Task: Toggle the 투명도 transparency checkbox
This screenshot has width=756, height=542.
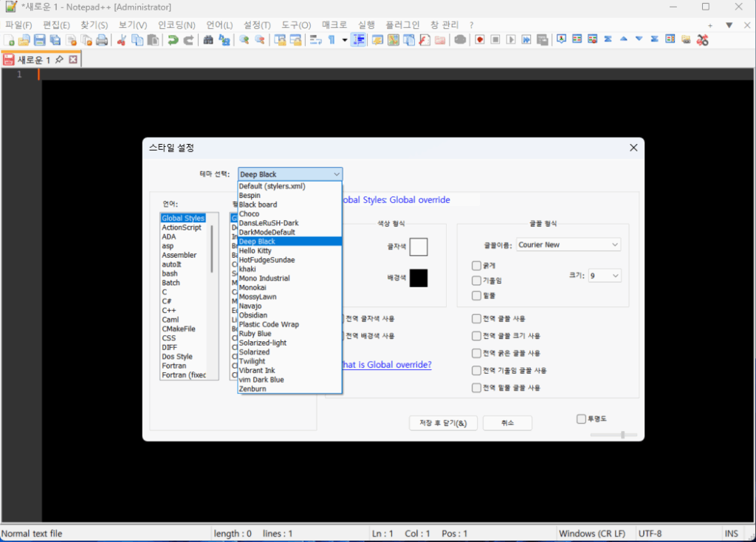Action: tap(581, 419)
